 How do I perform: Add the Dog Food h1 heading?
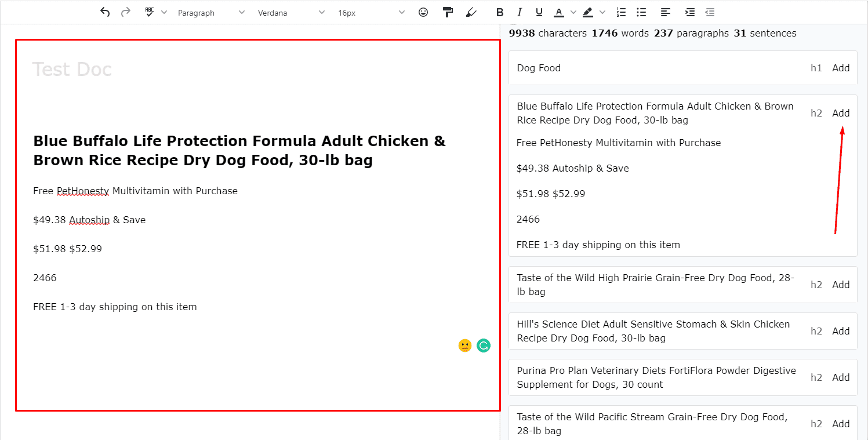pos(841,68)
